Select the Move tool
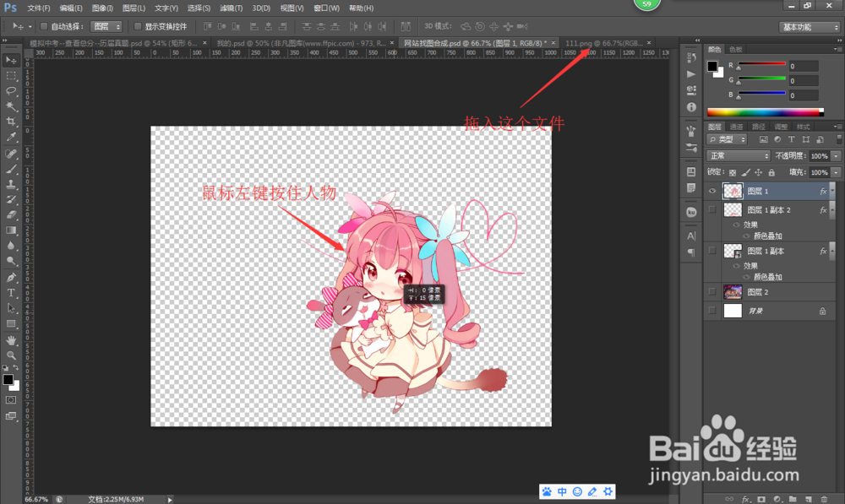 click(11, 60)
